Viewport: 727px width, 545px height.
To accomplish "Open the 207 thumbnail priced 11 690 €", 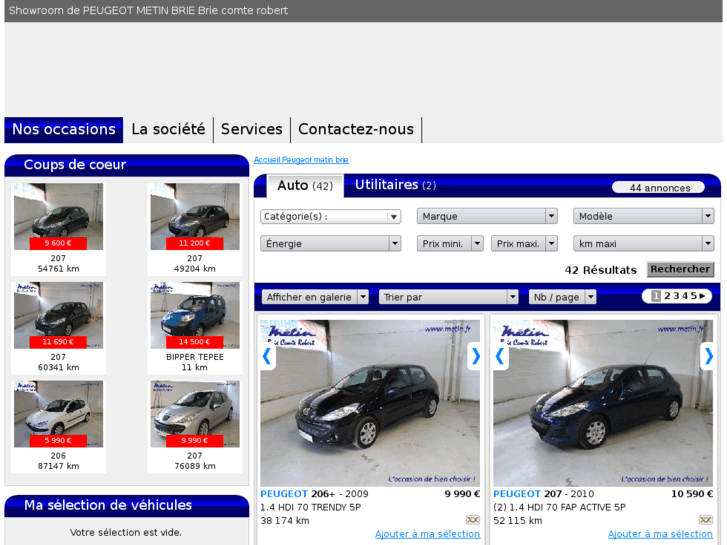I will tap(58, 315).
